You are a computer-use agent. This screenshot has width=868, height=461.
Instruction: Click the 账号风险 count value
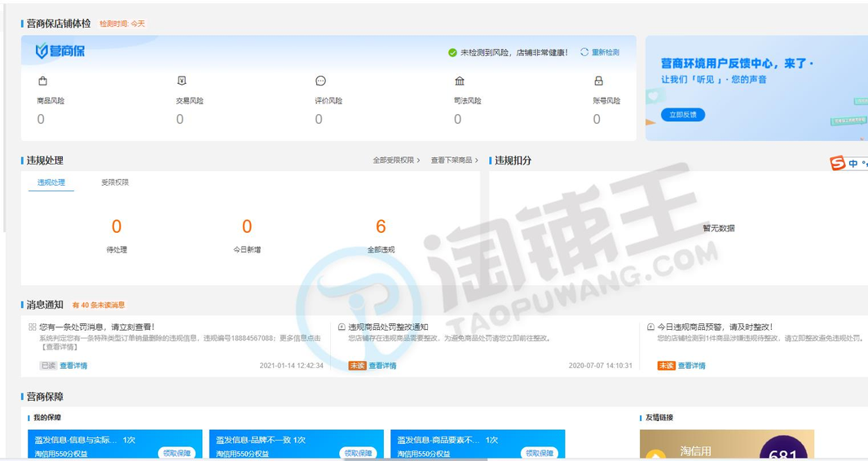coord(597,119)
